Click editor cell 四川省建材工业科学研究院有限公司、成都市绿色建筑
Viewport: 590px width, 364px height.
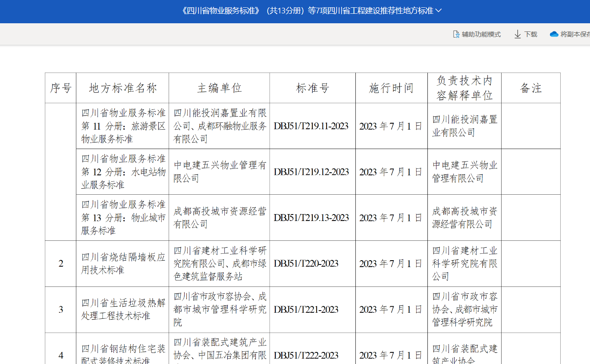(220, 264)
